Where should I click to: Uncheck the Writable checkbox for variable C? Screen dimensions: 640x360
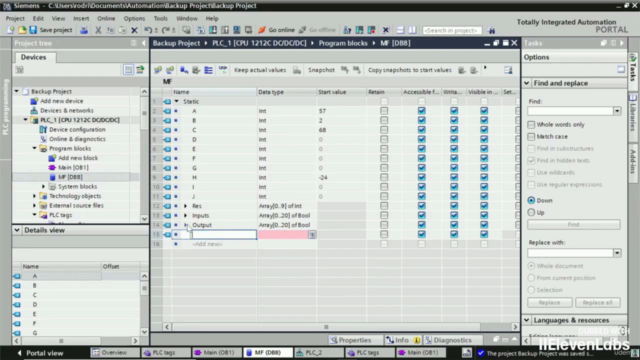coord(454,130)
